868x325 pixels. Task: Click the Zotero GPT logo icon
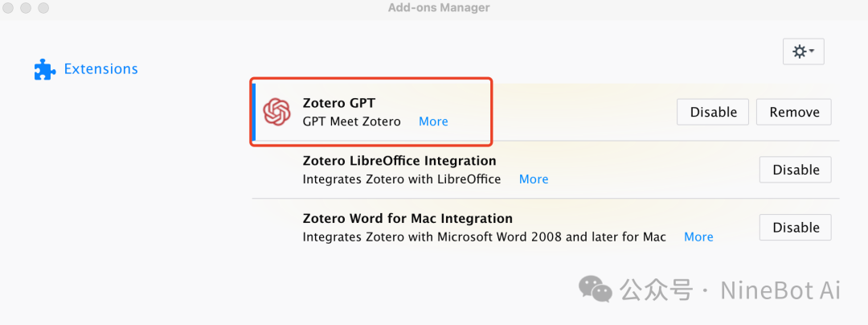276,112
